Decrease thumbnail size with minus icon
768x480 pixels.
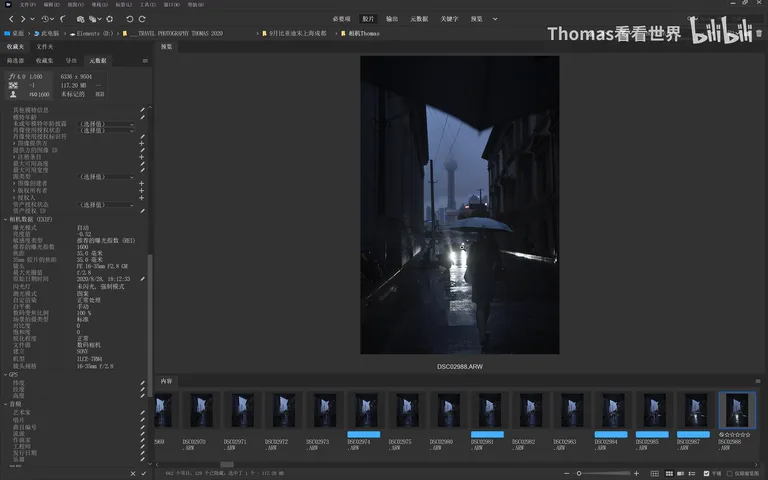(567, 474)
